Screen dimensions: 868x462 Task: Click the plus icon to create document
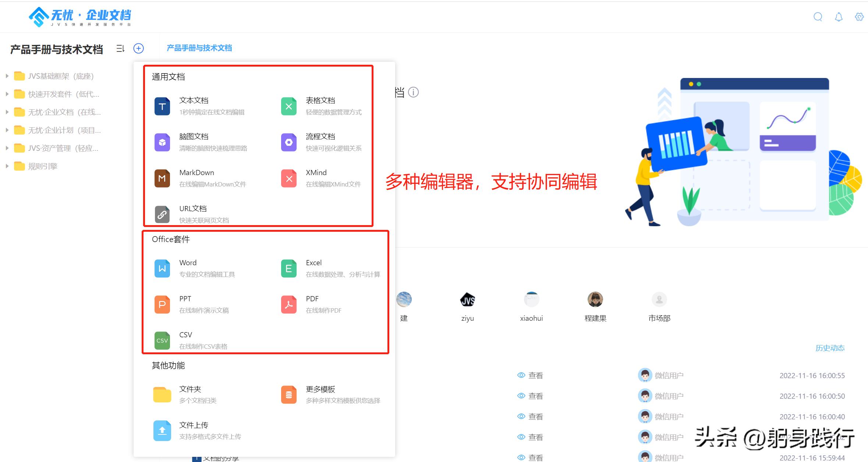click(x=138, y=48)
